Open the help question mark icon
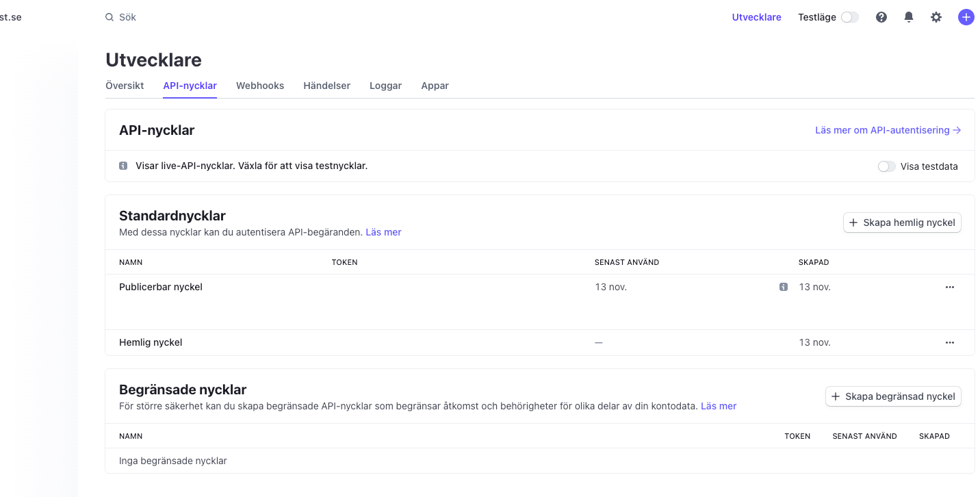 [x=881, y=17]
